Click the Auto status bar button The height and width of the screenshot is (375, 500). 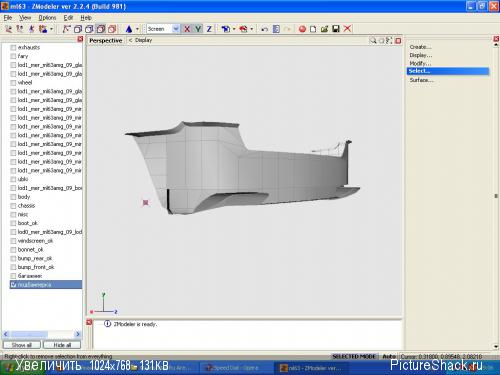[389, 356]
